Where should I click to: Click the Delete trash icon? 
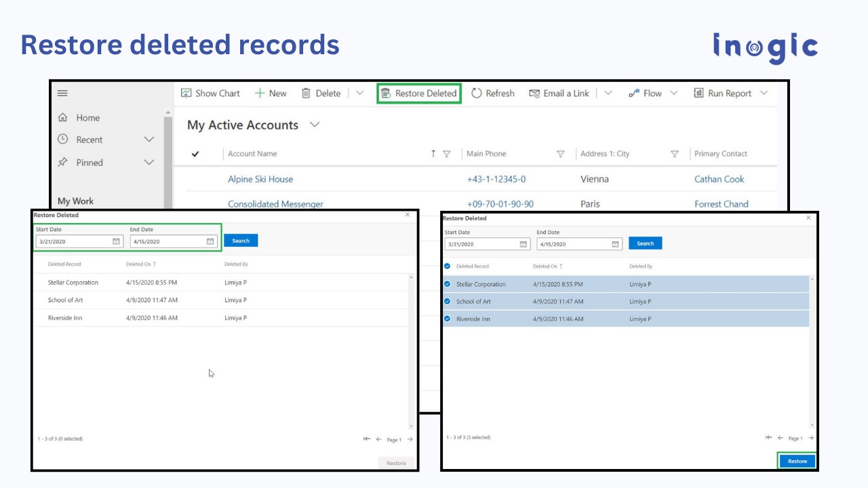click(306, 93)
